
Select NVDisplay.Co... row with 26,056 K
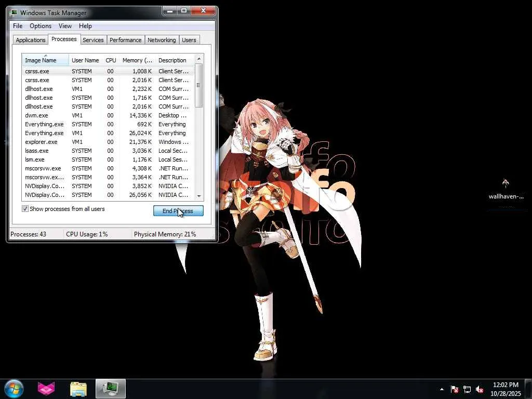pos(108,195)
